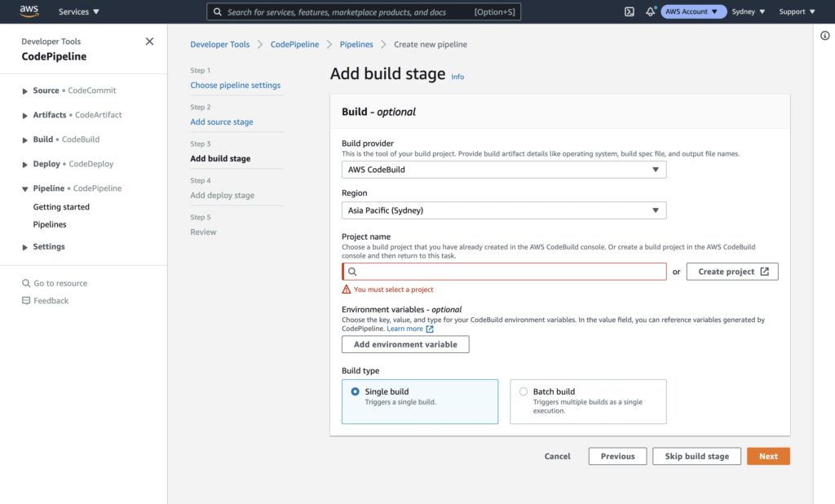Click the 'Add deploy stage' step label

point(222,196)
